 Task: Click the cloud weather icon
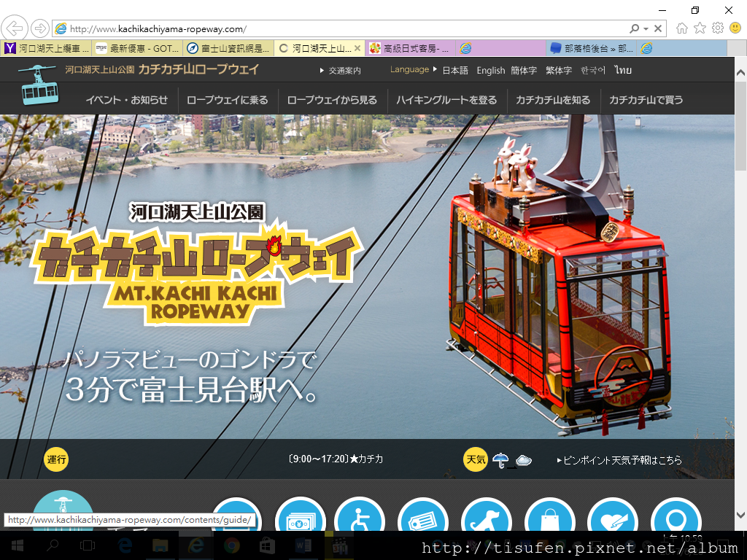[524, 461]
